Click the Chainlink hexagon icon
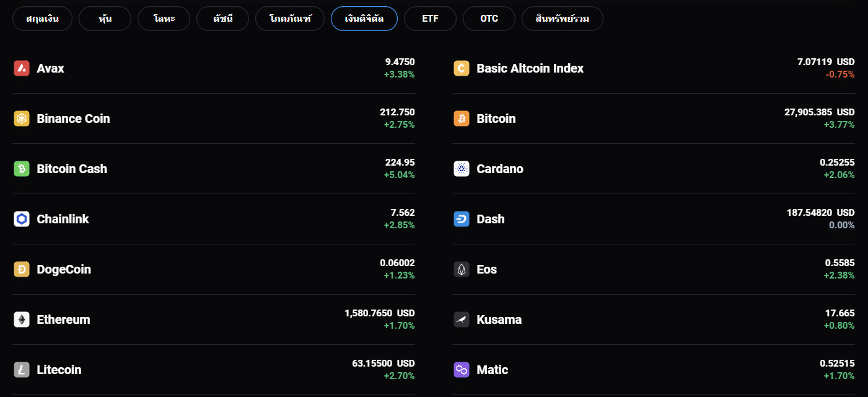868x397 pixels. (22, 219)
